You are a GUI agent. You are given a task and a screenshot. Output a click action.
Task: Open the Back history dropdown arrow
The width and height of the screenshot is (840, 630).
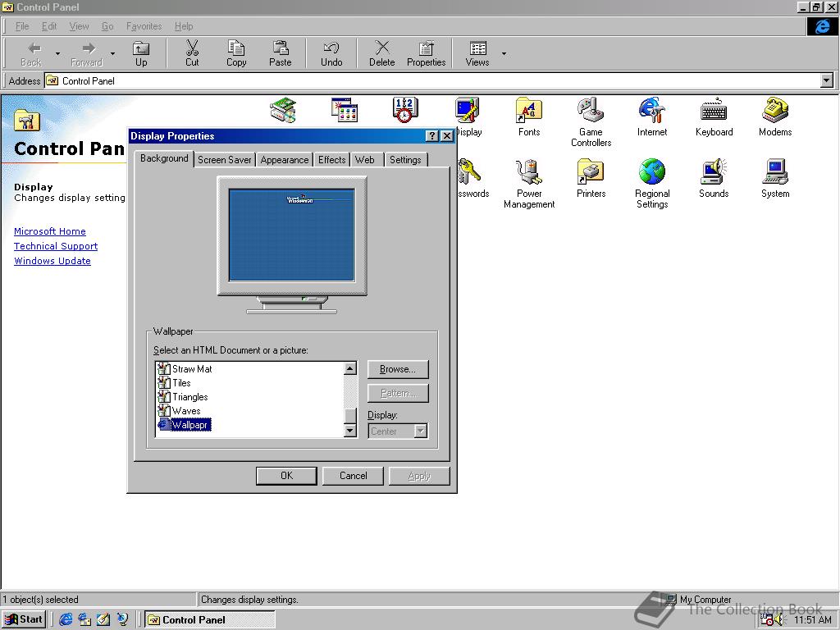[57, 54]
